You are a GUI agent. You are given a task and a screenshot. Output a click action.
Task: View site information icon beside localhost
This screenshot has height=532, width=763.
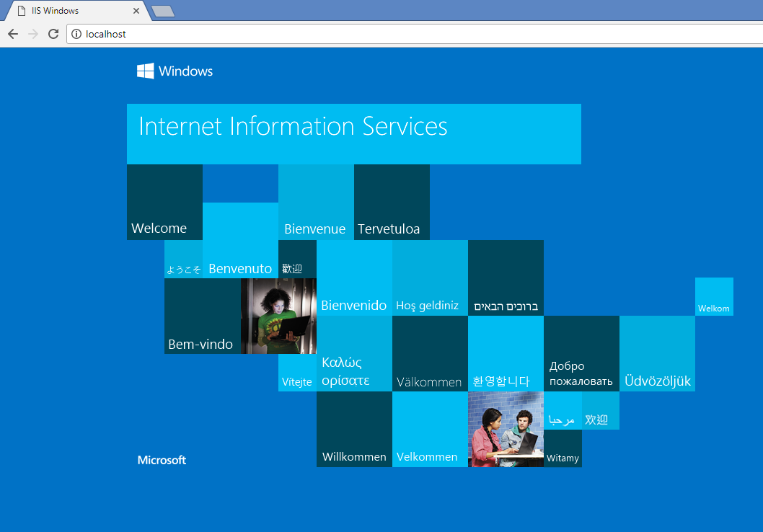click(76, 34)
